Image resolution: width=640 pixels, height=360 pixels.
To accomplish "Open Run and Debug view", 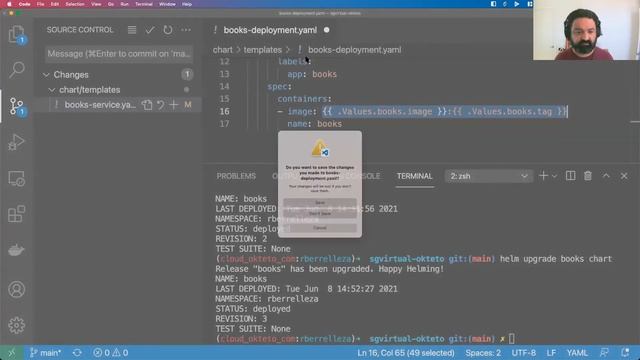I will [x=16, y=142].
